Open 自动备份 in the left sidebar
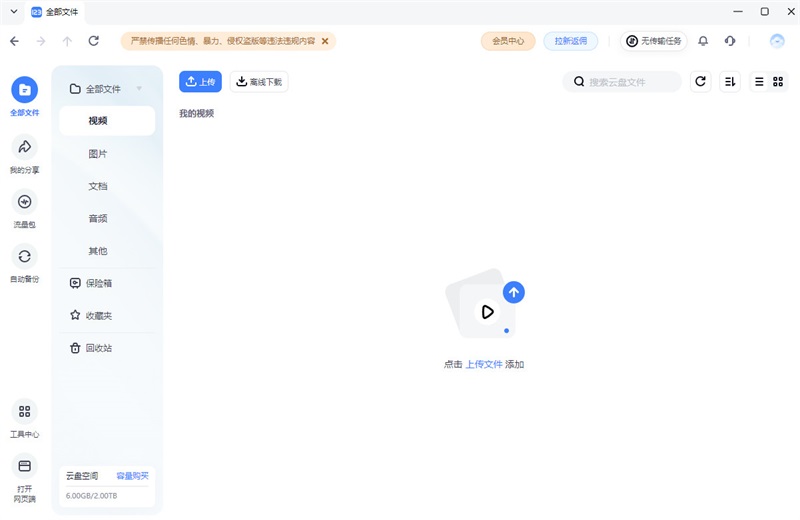Viewport: 800px width, 520px height. 25,257
